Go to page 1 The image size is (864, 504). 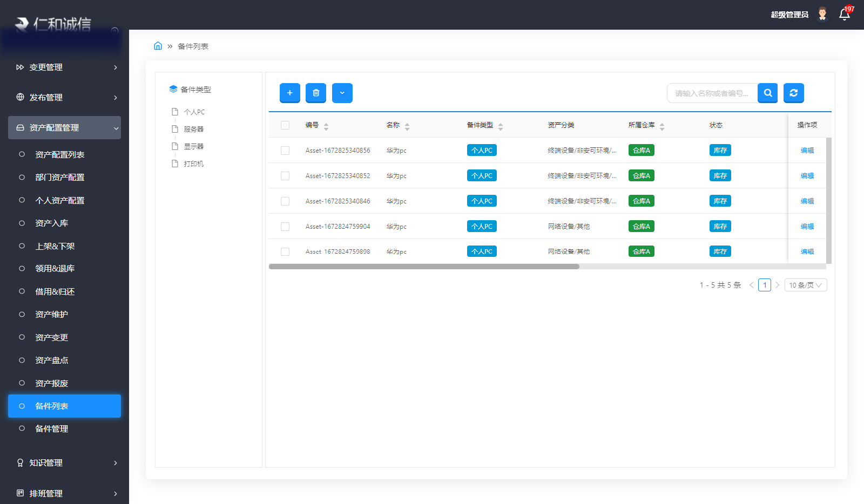pyautogui.click(x=765, y=285)
